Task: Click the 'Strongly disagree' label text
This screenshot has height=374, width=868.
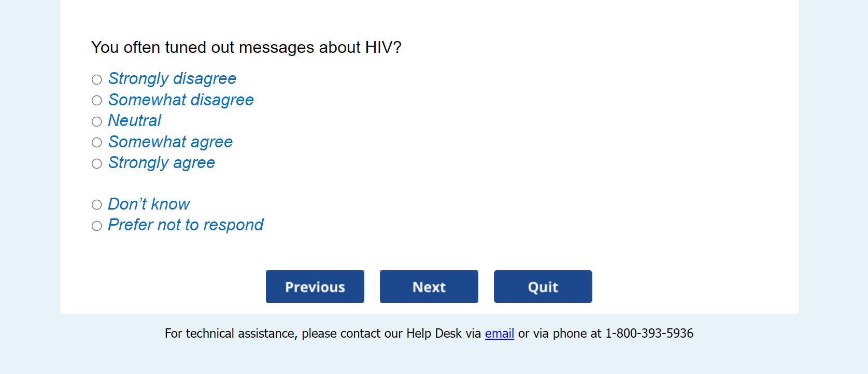Action: [x=172, y=79]
